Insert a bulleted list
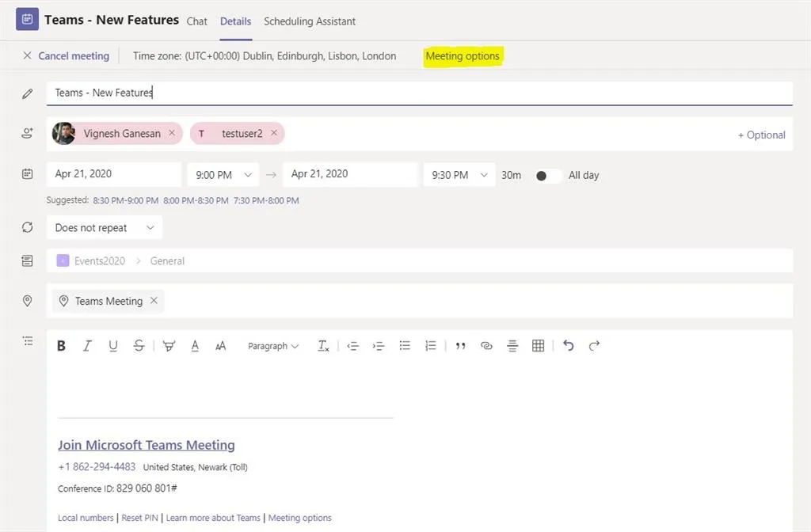This screenshot has width=811, height=532. (405, 345)
